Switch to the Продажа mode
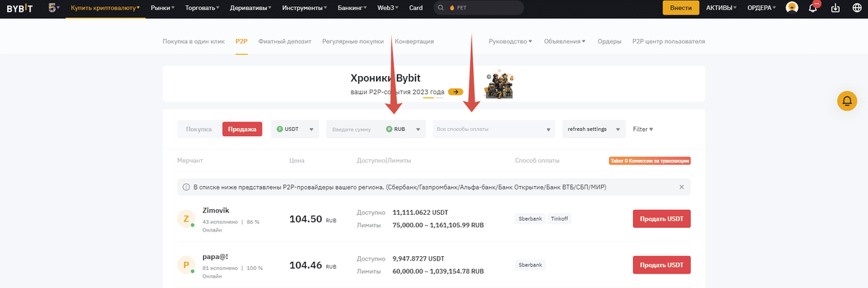Viewport: 868px width, 288px height. click(x=242, y=130)
